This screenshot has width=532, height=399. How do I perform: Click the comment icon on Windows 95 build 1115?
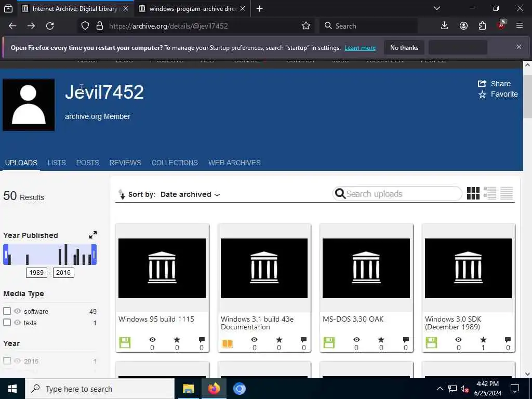[202, 340]
